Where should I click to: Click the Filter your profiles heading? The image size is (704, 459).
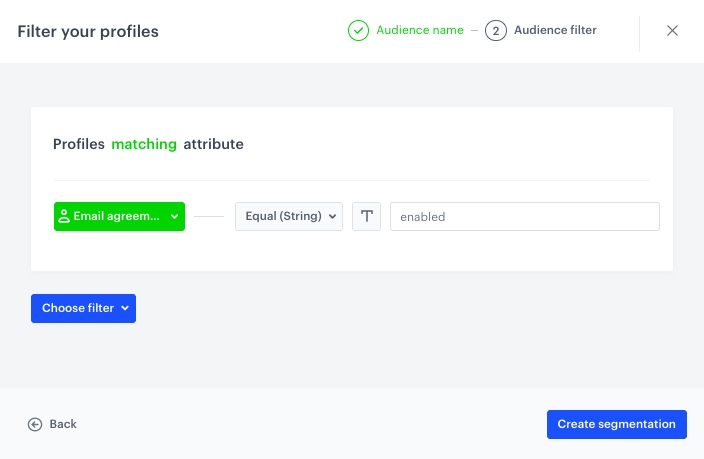point(88,32)
